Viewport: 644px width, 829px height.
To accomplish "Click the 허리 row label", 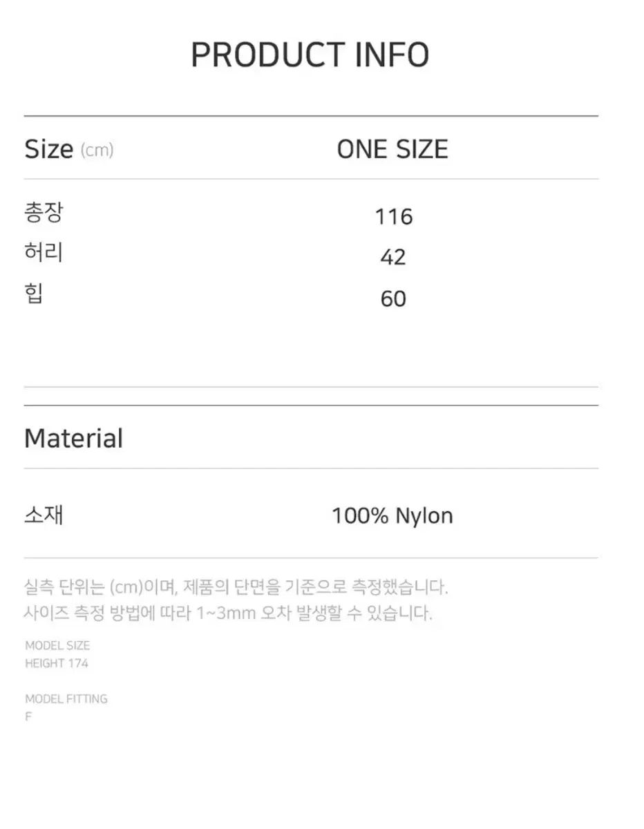I will click(x=43, y=253).
